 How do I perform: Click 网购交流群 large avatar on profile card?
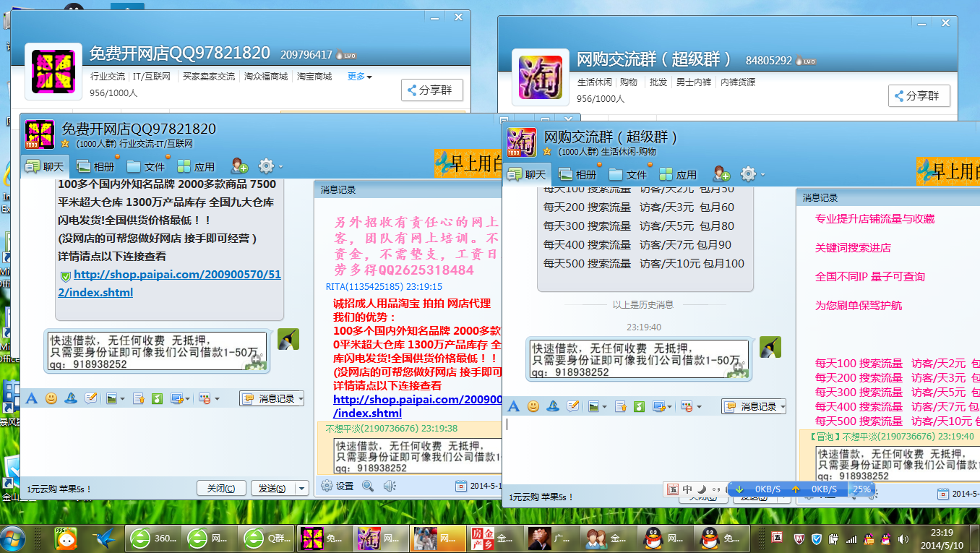(x=541, y=77)
